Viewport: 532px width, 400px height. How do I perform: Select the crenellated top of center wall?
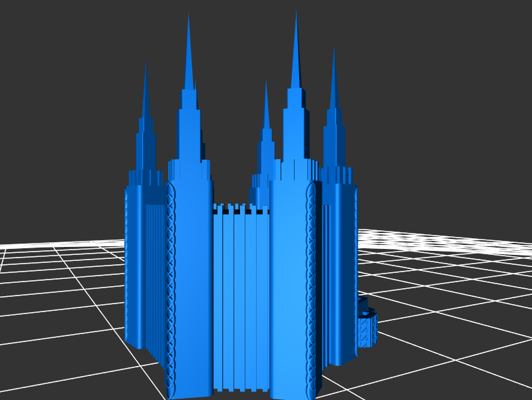point(241,209)
